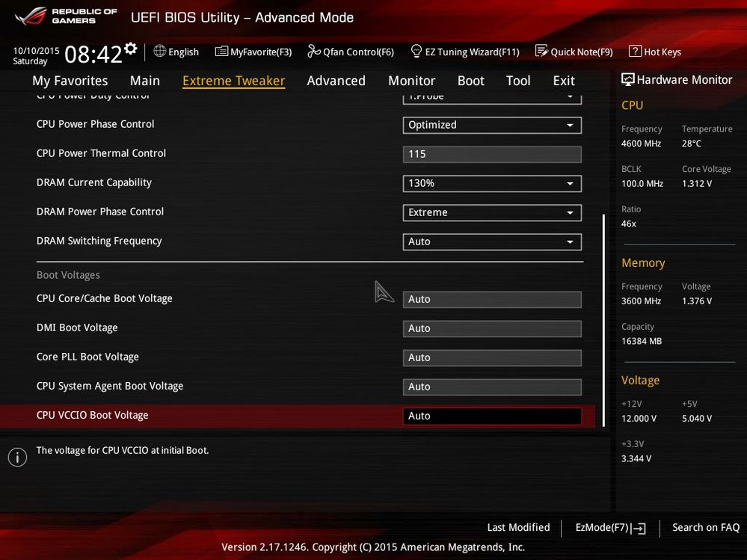Click the EZ Tuning Wizard lightbulb icon

click(416, 51)
